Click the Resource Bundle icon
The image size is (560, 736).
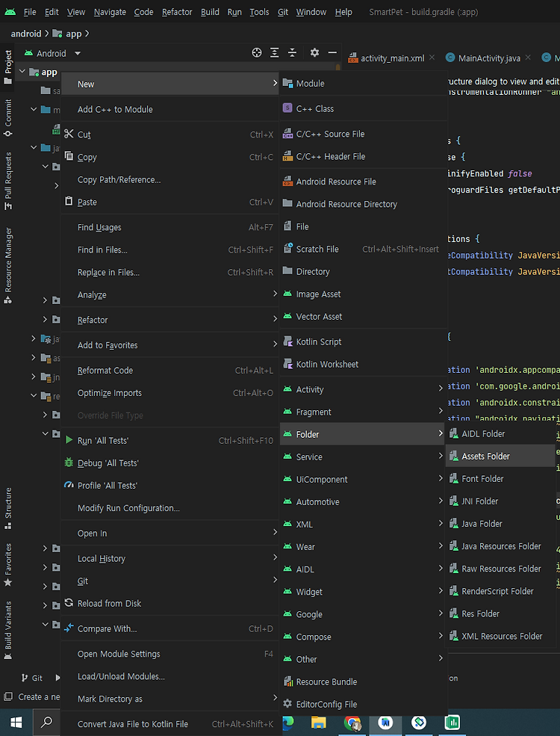click(x=288, y=681)
